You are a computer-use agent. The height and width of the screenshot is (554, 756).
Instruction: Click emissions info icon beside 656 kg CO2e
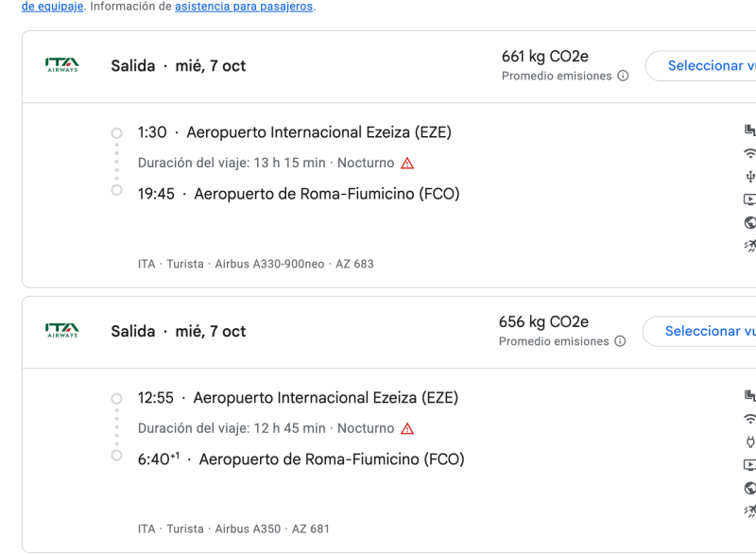point(620,341)
